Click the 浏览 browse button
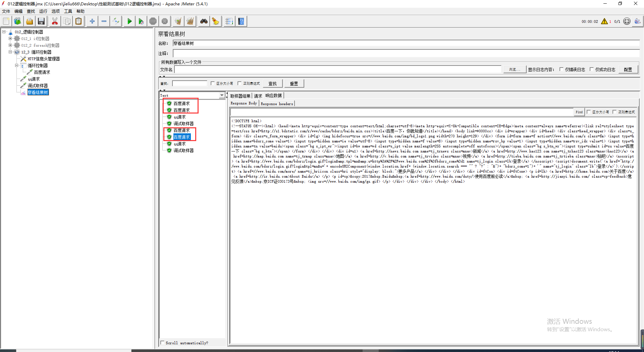The width and height of the screenshot is (644, 352). 515,70
